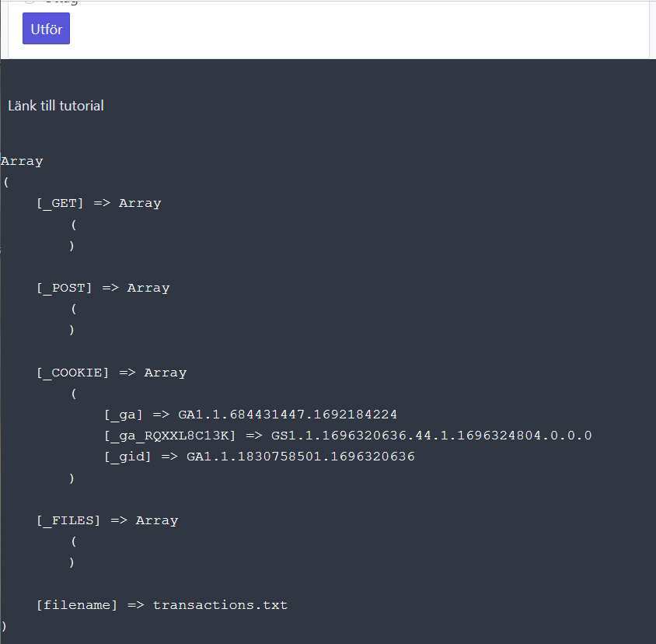Click the [filename] key text
Image resolution: width=656 pixels, height=644 pixels.
click(77, 605)
